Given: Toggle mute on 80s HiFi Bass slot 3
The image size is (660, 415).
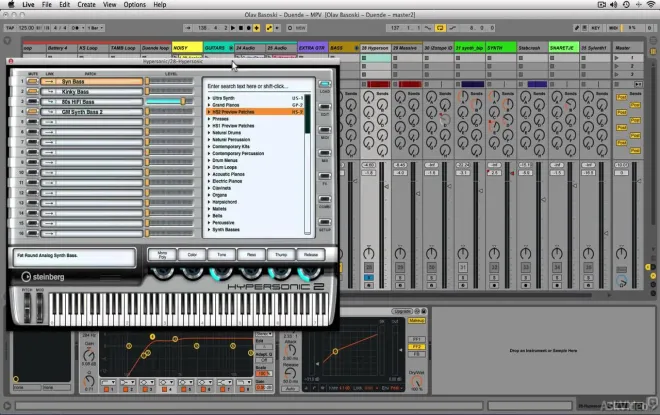Looking at the screenshot, I should [x=32, y=101].
